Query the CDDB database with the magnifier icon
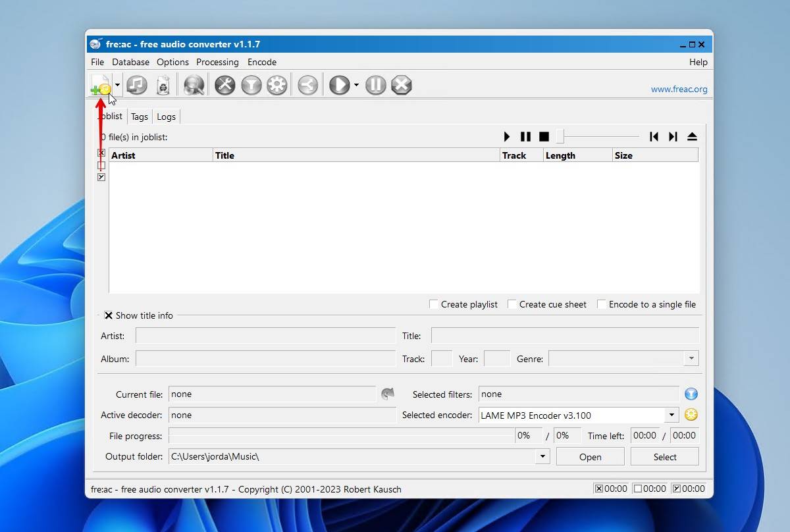The width and height of the screenshot is (790, 532). 193,84
